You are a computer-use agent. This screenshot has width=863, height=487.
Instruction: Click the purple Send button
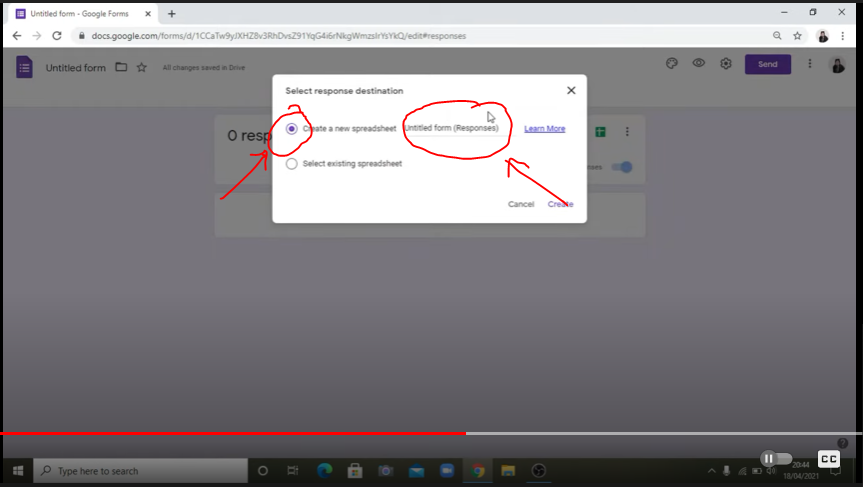click(x=768, y=64)
